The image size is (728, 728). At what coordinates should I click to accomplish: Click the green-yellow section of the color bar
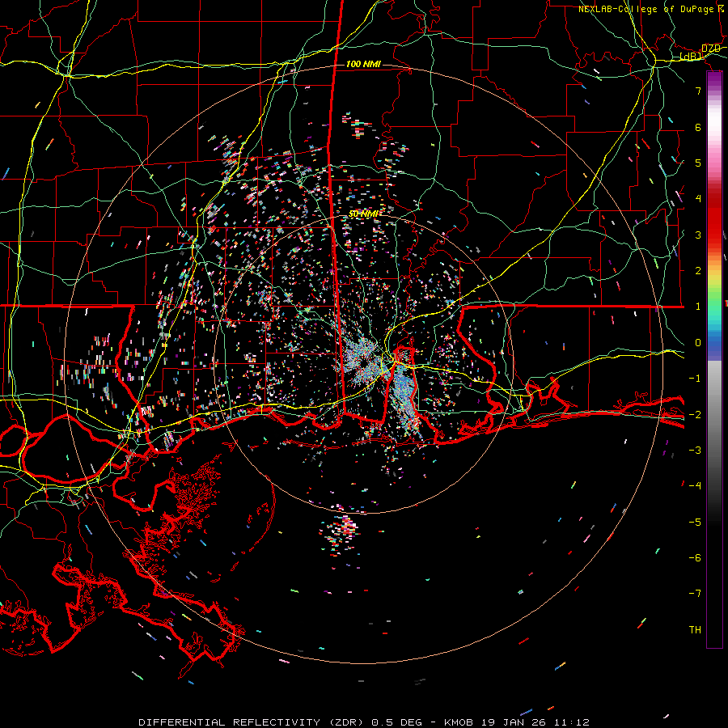click(714, 286)
